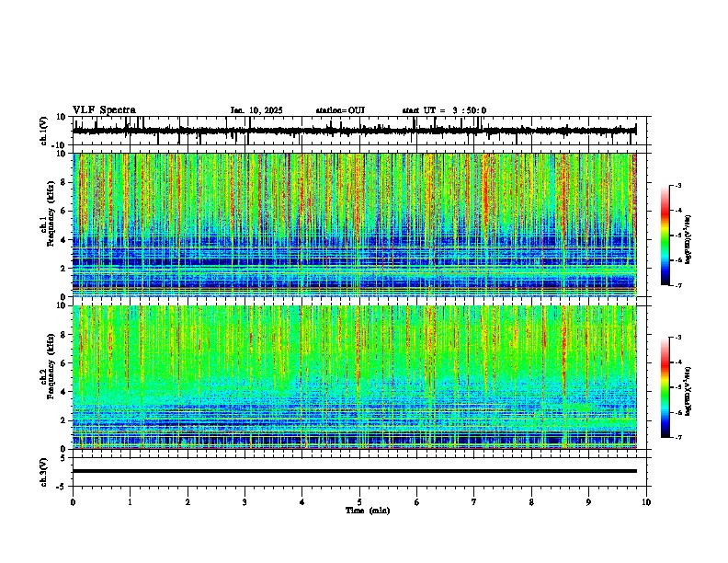Click time axis tick label "10"

646,502
